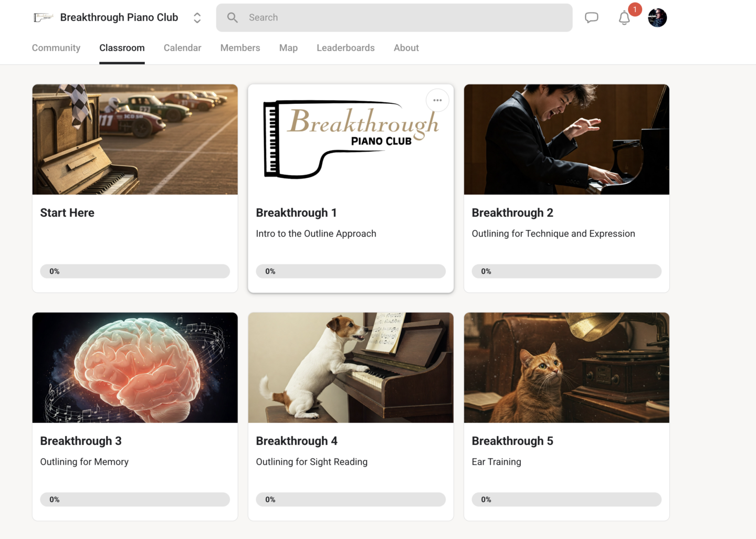Screen dimensions: 756x539
Task: Open Breakthrough 4 dog piano thumbnail
Action: tap(351, 368)
